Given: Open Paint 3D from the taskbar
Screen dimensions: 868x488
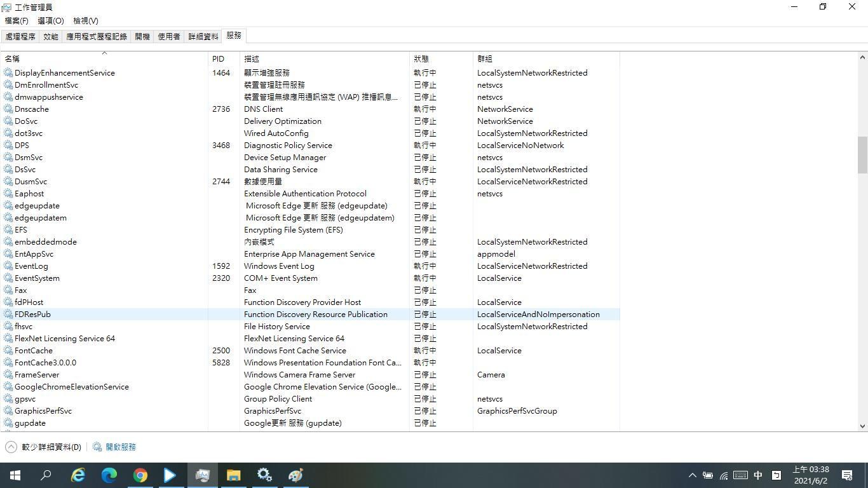Looking at the screenshot, I should pyautogui.click(x=295, y=475).
